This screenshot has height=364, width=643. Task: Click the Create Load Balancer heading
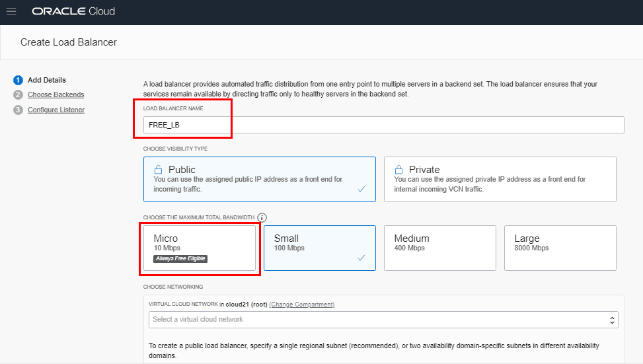pyautogui.click(x=69, y=42)
